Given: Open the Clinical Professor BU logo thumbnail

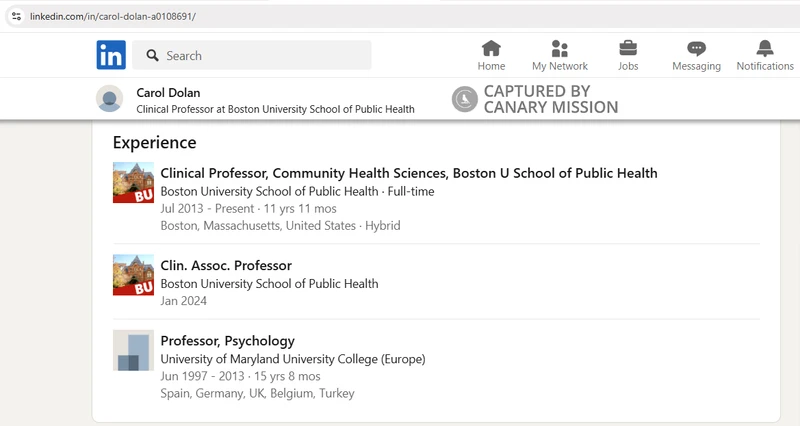Looking at the screenshot, I should point(133,183).
